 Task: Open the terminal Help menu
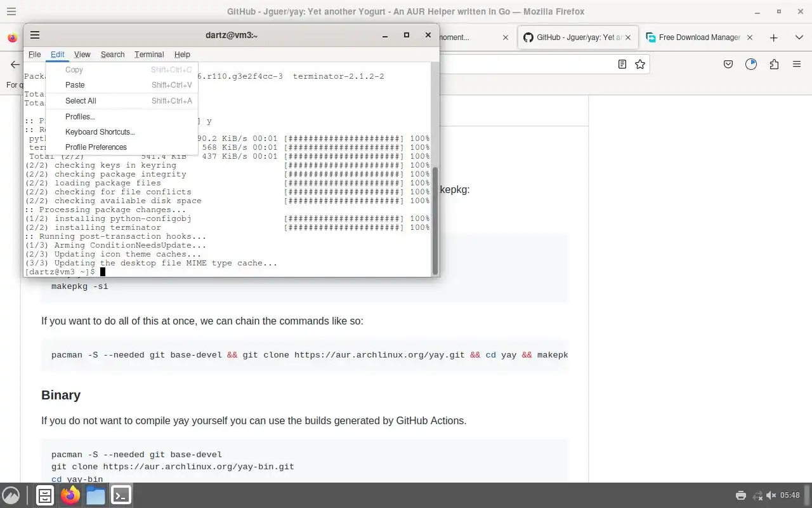pos(182,55)
